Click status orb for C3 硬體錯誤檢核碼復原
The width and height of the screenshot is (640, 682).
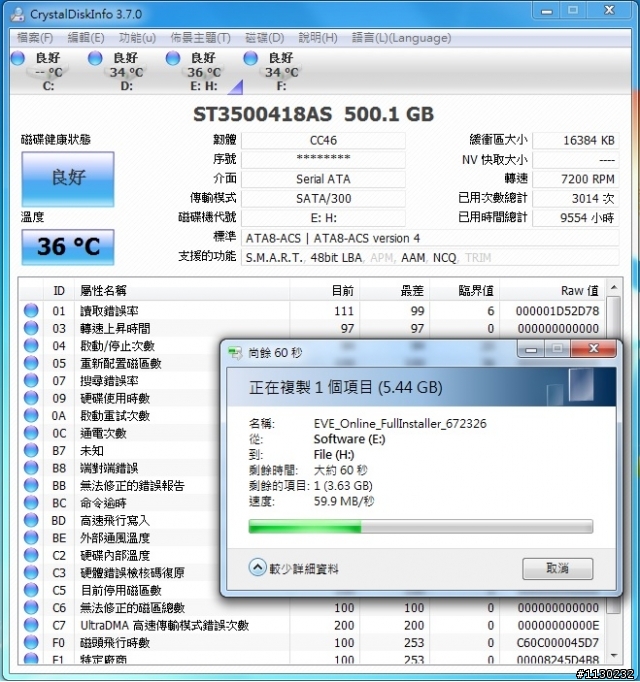point(31,572)
